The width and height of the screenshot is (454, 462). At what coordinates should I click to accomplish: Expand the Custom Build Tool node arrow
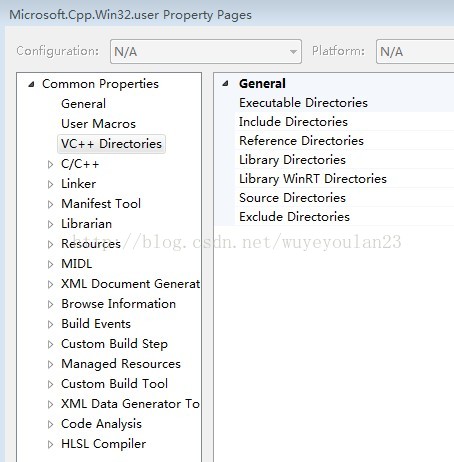50,384
